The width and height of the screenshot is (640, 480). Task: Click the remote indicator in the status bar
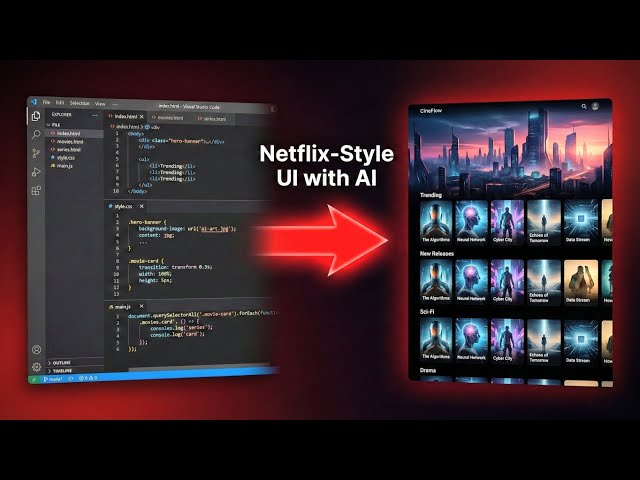coord(34,379)
